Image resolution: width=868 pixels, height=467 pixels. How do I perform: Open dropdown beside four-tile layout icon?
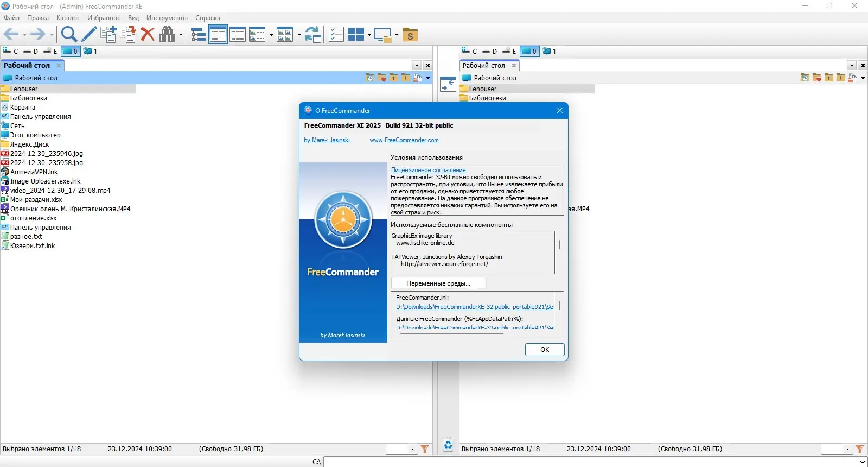point(369,35)
